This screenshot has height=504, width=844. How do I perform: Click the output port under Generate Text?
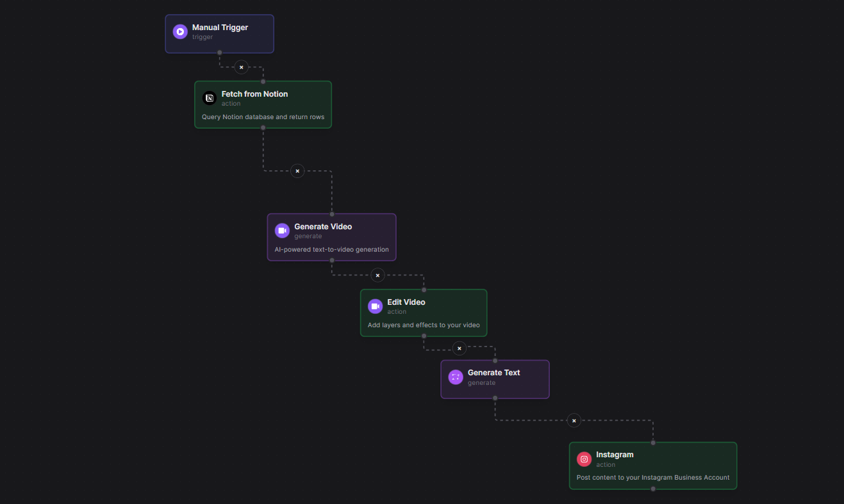pos(495,398)
